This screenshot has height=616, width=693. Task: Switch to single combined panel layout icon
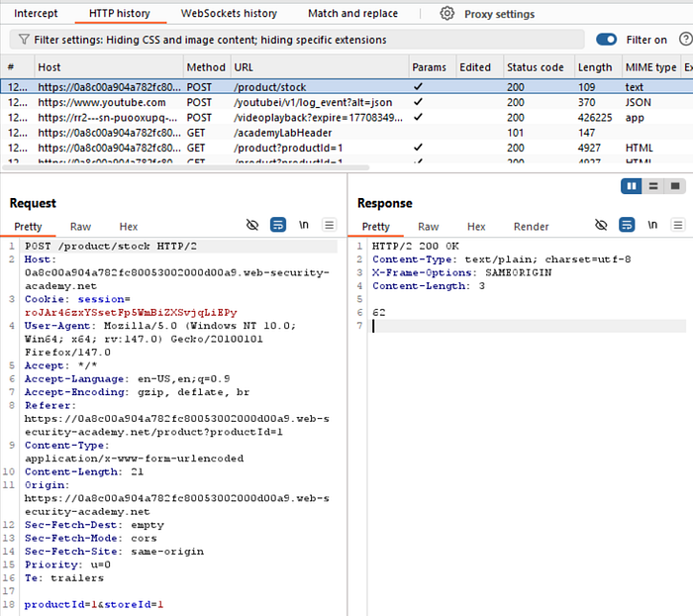pos(675,186)
